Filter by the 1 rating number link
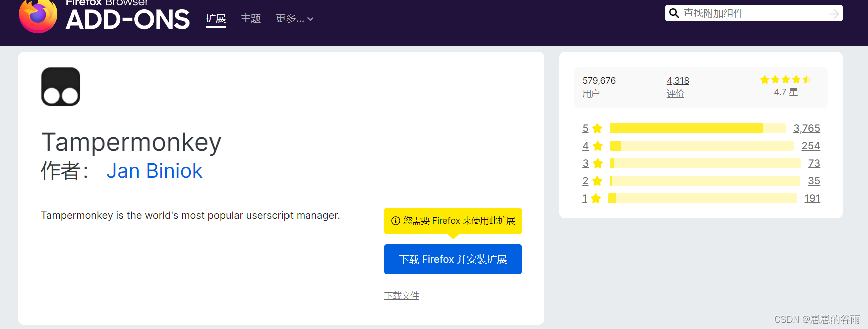This screenshot has height=329, width=868. tap(584, 198)
